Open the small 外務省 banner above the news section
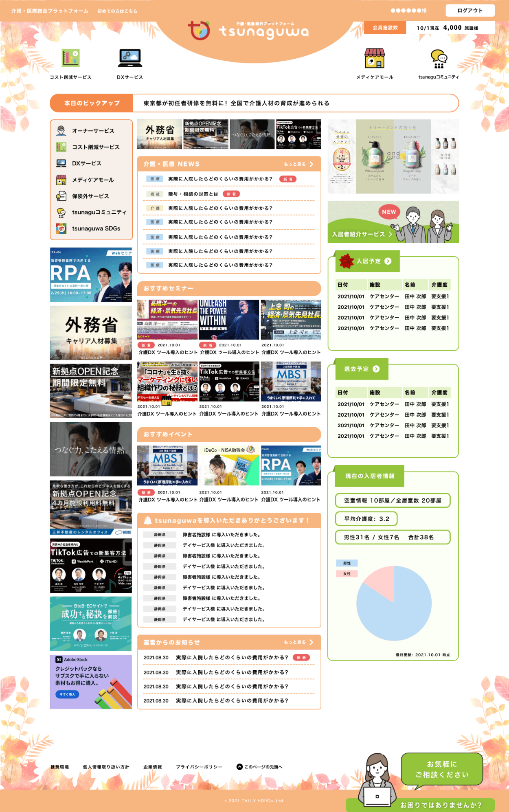This screenshot has height=812, width=509. [160, 134]
